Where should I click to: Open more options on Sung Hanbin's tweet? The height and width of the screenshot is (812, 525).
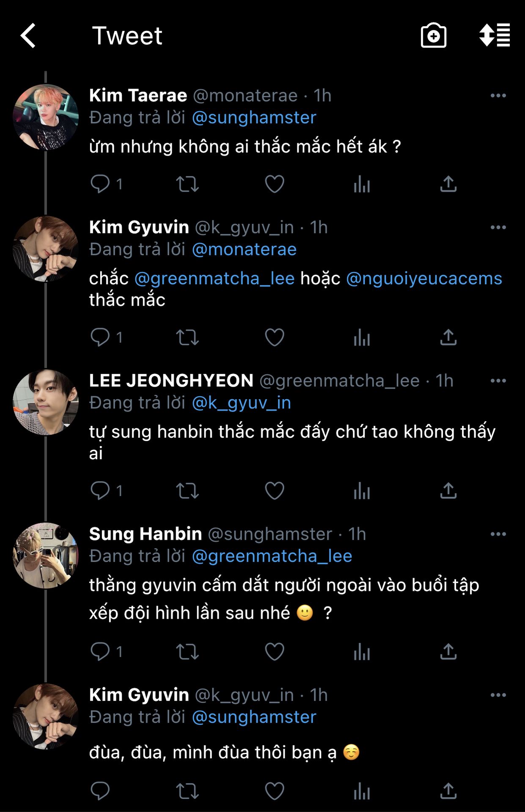pos(498,534)
